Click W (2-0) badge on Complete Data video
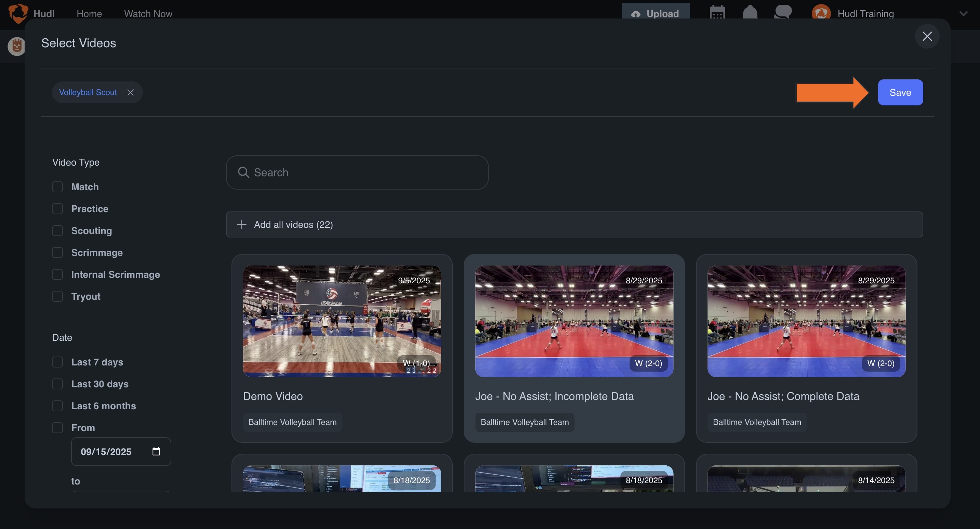 click(881, 363)
